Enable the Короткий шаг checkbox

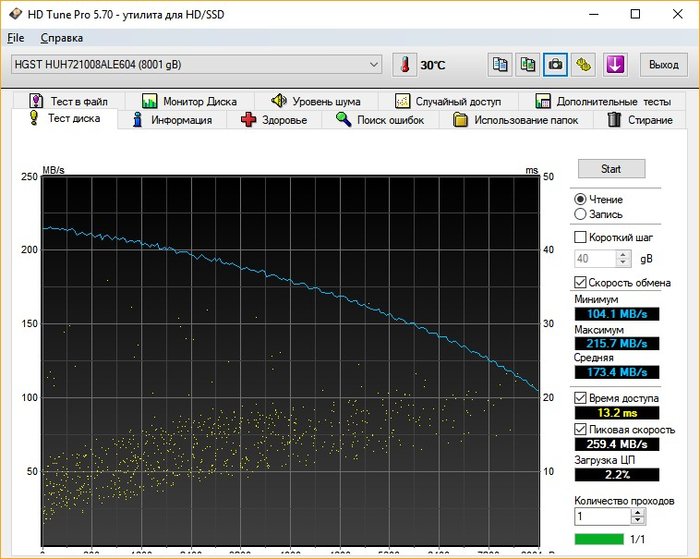(580, 237)
